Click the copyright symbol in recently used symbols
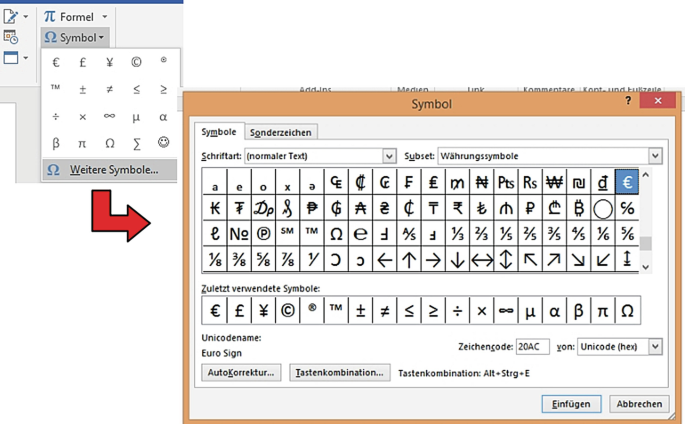685x424 pixels. click(287, 310)
